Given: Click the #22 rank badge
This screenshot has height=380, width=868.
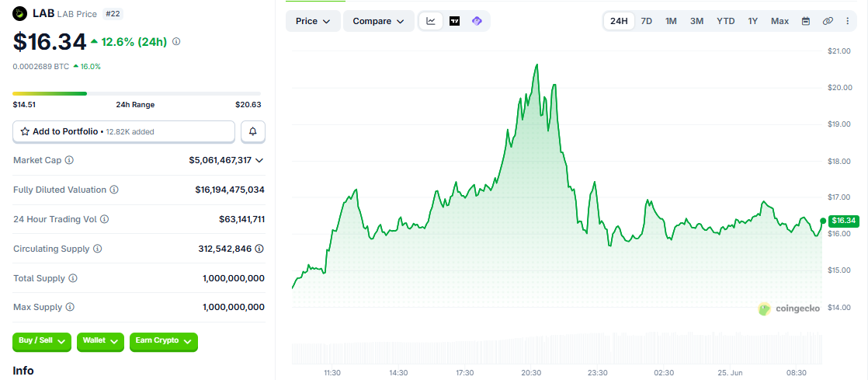Looking at the screenshot, I should (113, 13).
